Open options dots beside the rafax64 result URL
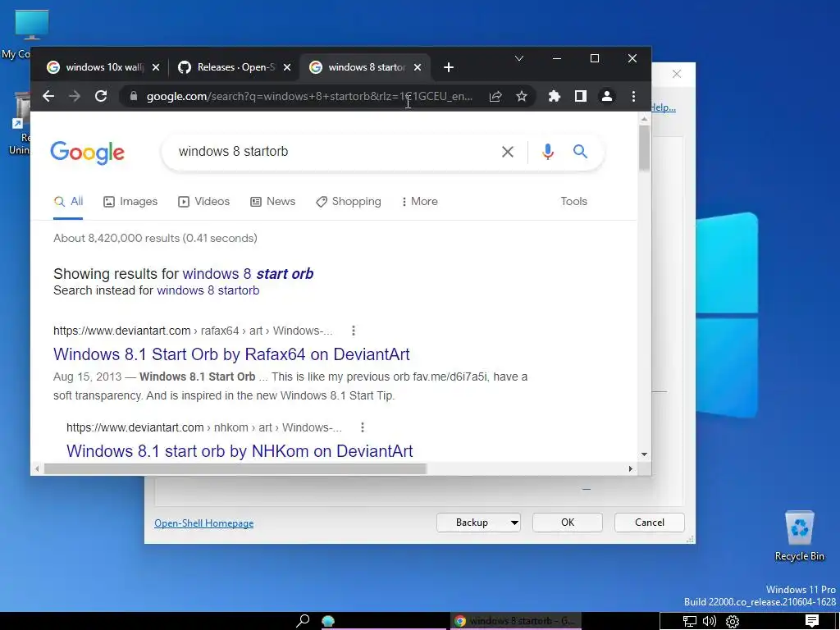This screenshot has height=630, width=840. coord(353,331)
